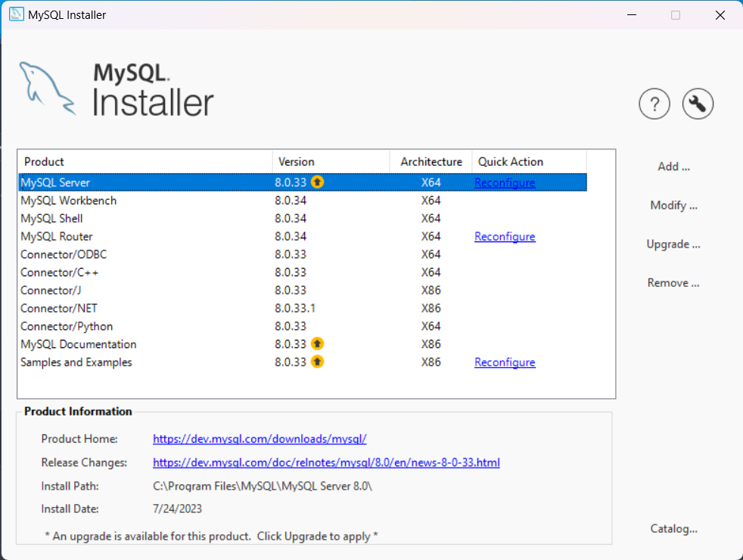Screen dimensions: 743x560
Task: Sort by the Product column header
Action: [145, 162]
